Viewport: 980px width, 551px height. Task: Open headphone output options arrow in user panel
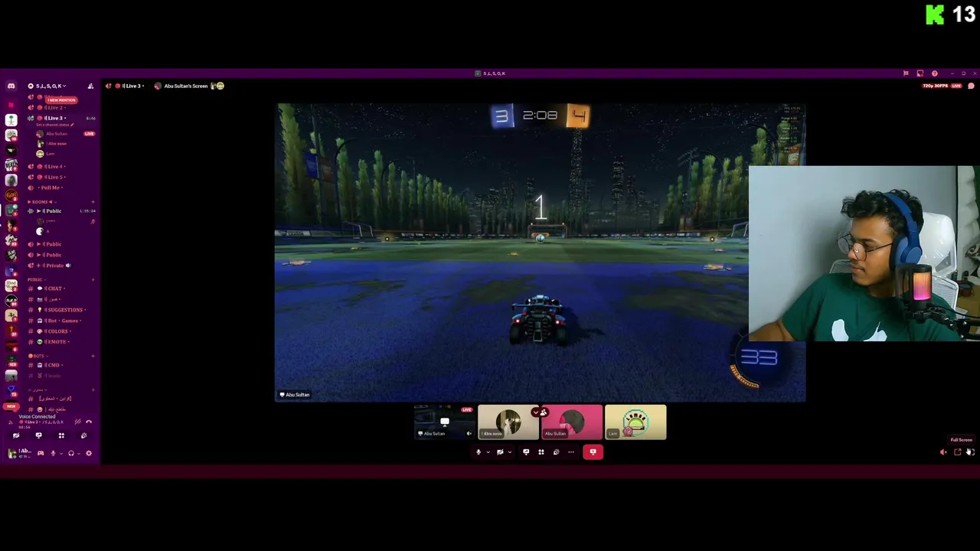[x=79, y=453]
